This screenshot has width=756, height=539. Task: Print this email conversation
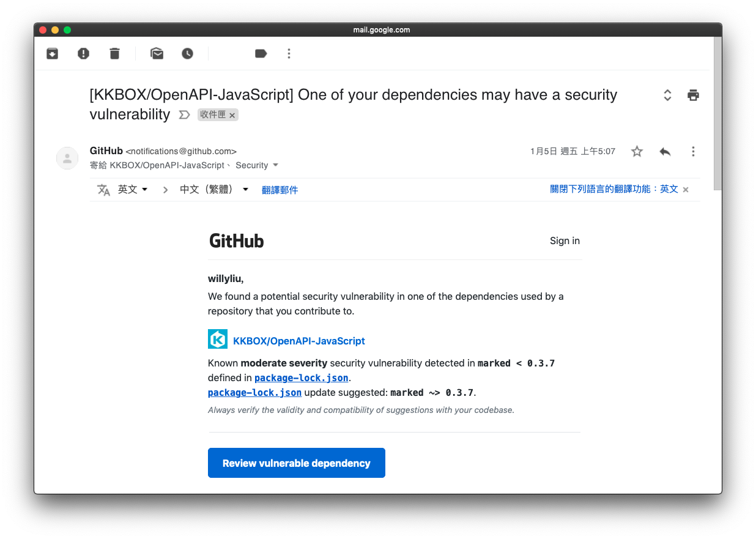[x=693, y=95]
